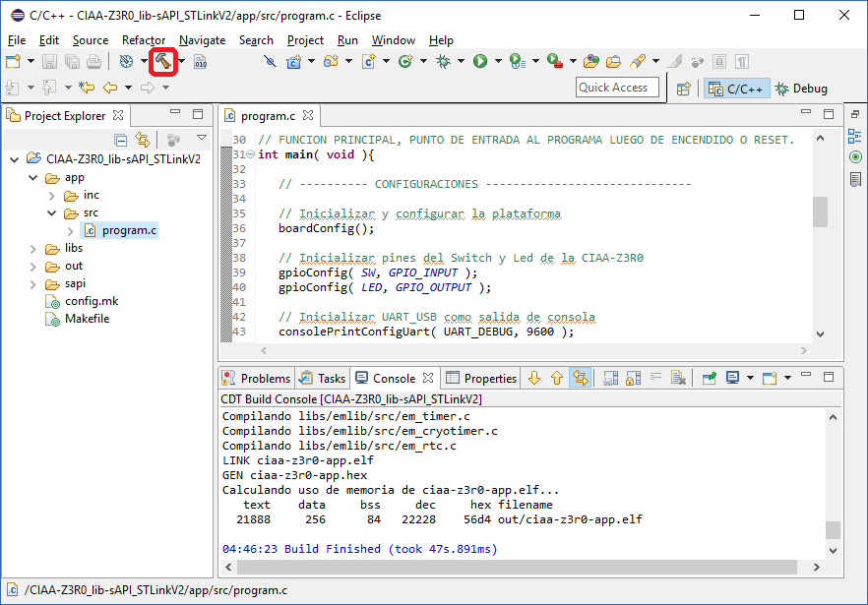Open the Build hammer dropdown arrow

(181, 61)
